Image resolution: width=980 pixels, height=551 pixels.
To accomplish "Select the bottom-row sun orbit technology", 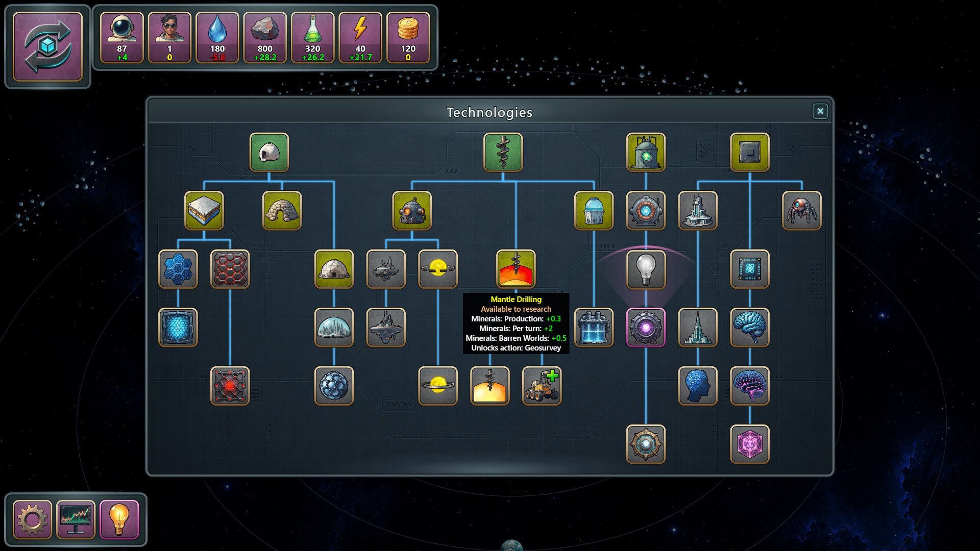I will click(438, 386).
